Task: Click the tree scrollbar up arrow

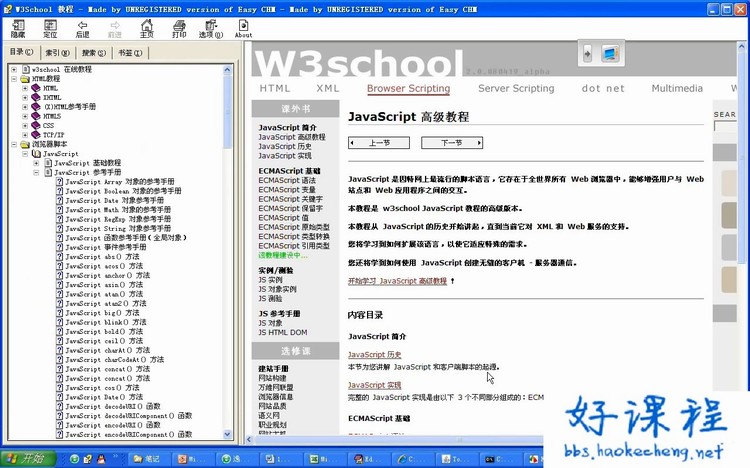Action: pyautogui.click(x=227, y=69)
